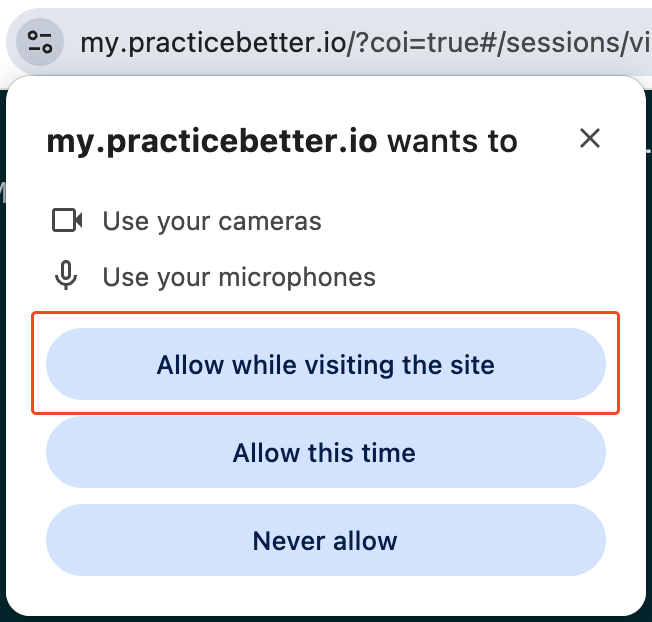Click empty white space below Never allow
This screenshot has height=622, width=652.
(326, 595)
